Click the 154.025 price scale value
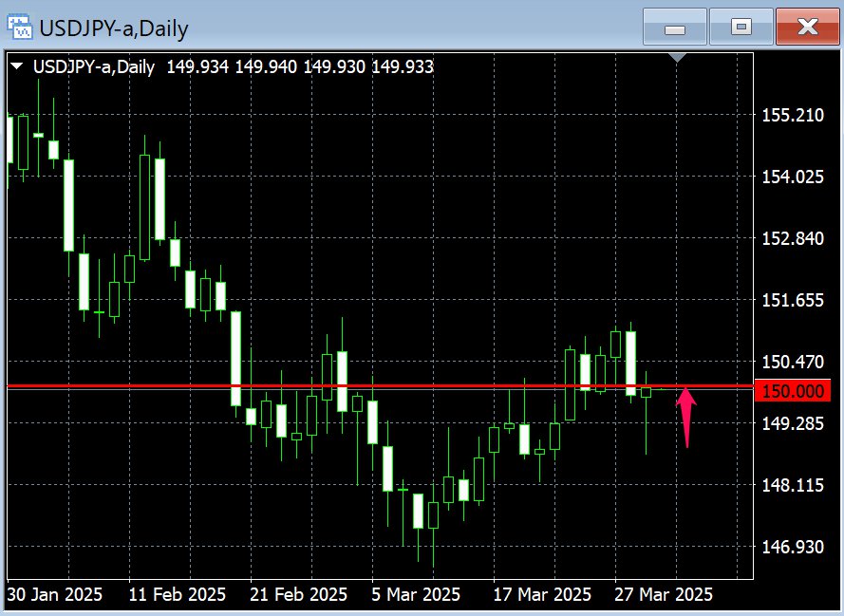The width and height of the screenshot is (844, 616). pyautogui.click(x=793, y=177)
